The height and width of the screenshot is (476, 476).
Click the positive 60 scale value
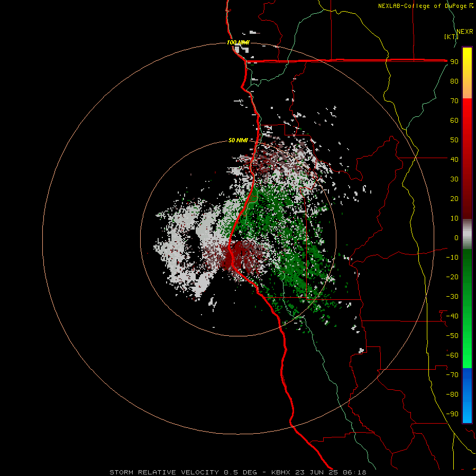[454, 121]
